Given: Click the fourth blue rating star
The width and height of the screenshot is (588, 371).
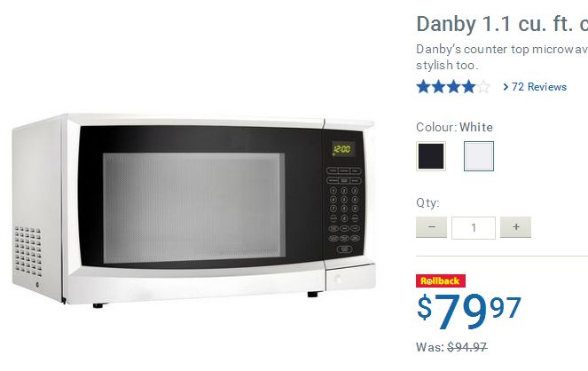Looking at the screenshot, I should pos(468,87).
